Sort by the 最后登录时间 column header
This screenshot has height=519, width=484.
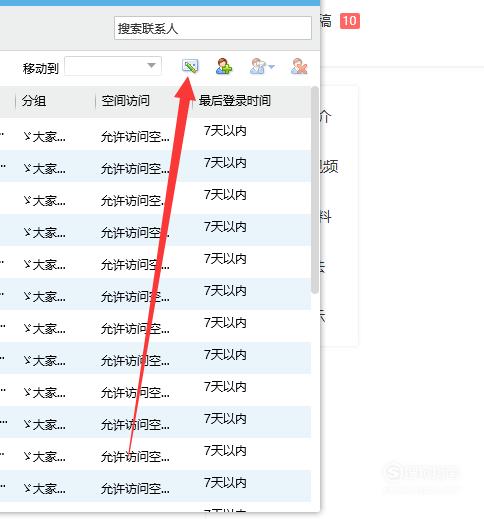click(x=235, y=101)
